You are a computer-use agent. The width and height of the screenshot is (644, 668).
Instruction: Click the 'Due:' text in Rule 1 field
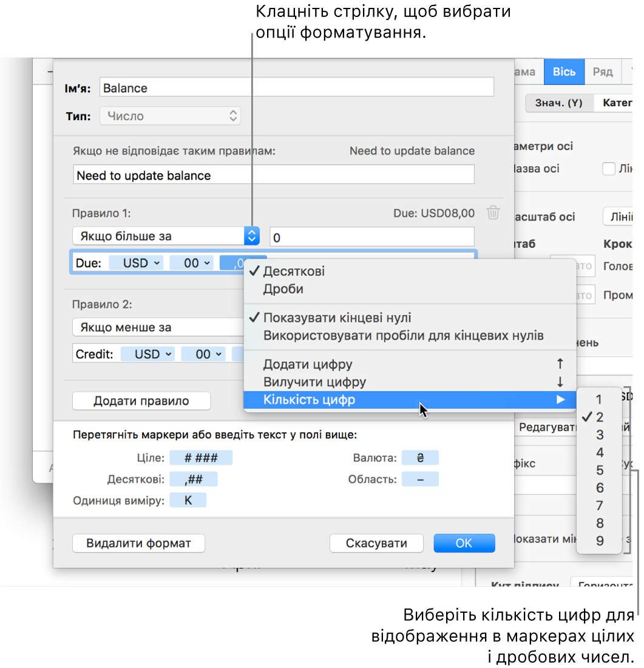(89, 263)
